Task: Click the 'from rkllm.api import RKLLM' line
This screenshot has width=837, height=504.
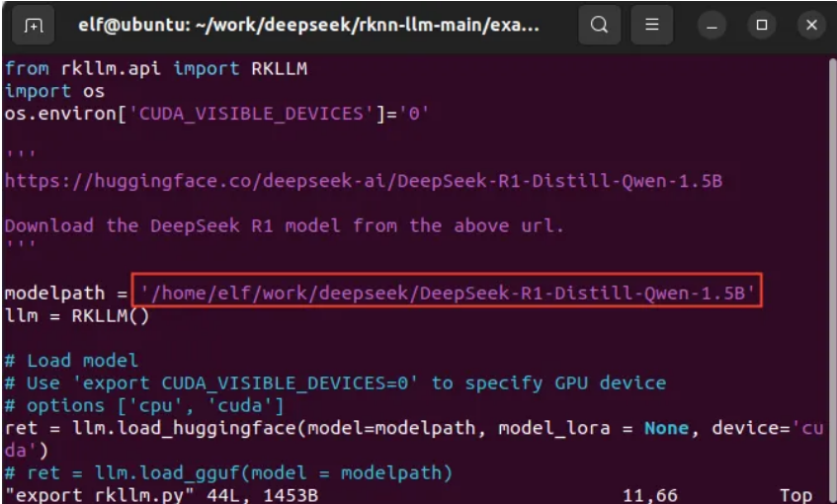Action: (122, 68)
